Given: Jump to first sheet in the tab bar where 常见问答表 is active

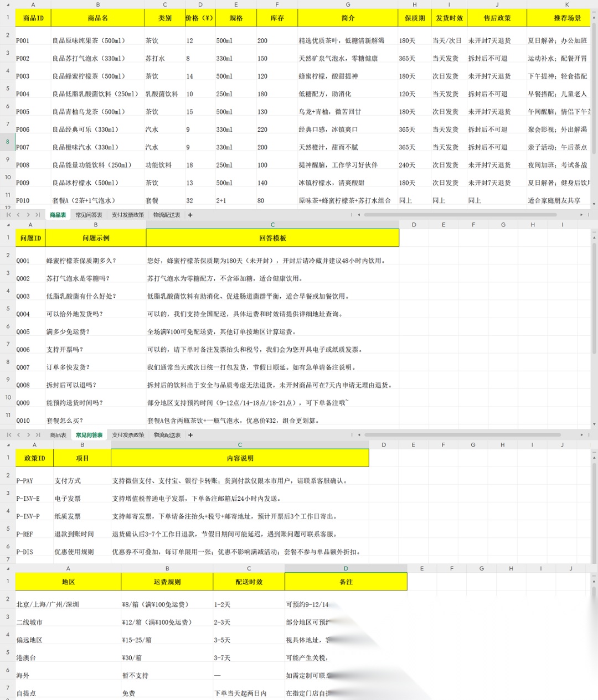Looking at the screenshot, I should point(9,435).
